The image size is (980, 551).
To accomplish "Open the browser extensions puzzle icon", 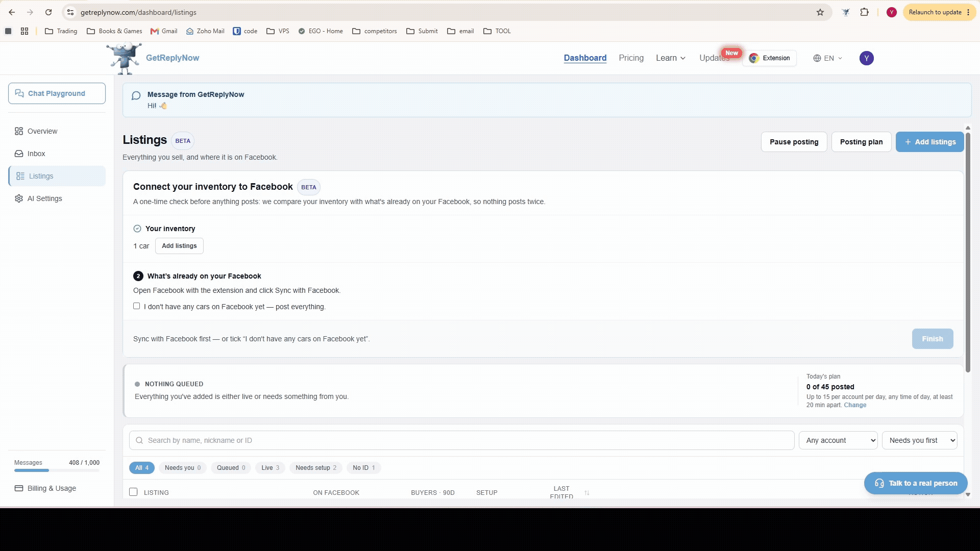I will 864,12.
